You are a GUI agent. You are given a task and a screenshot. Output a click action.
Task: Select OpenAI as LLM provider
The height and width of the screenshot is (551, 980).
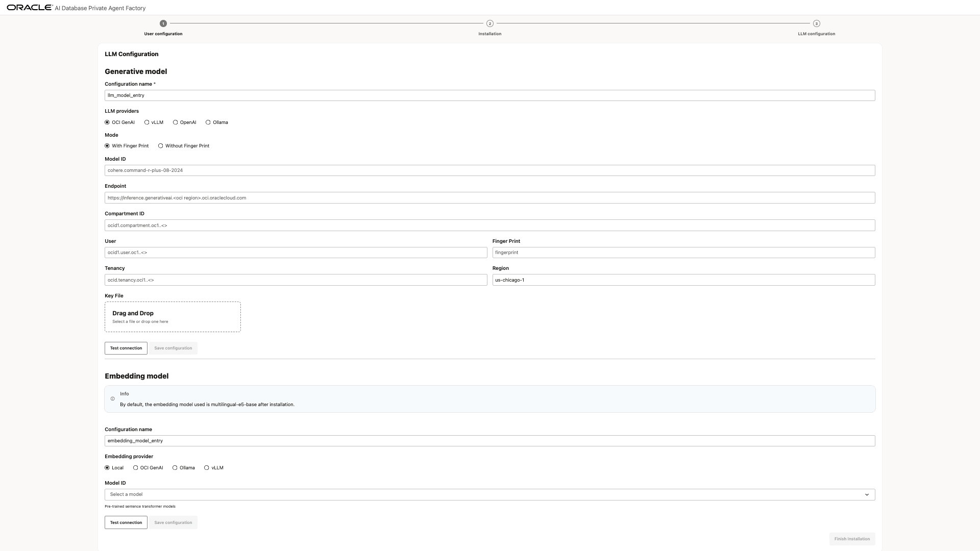tap(176, 122)
